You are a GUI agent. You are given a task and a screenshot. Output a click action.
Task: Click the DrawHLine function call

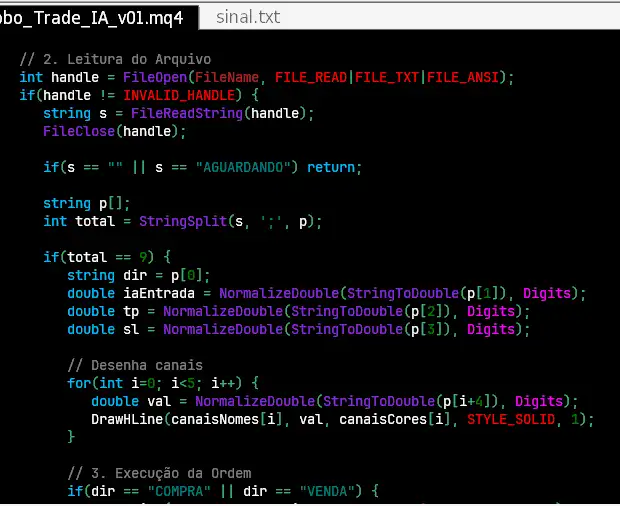(127, 419)
